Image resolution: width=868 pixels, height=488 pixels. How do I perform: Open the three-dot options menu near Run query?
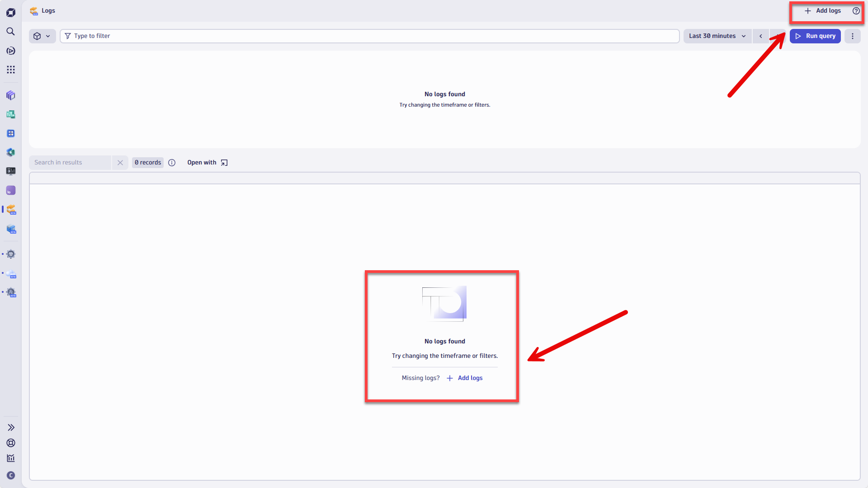pyautogui.click(x=853, y=36)
